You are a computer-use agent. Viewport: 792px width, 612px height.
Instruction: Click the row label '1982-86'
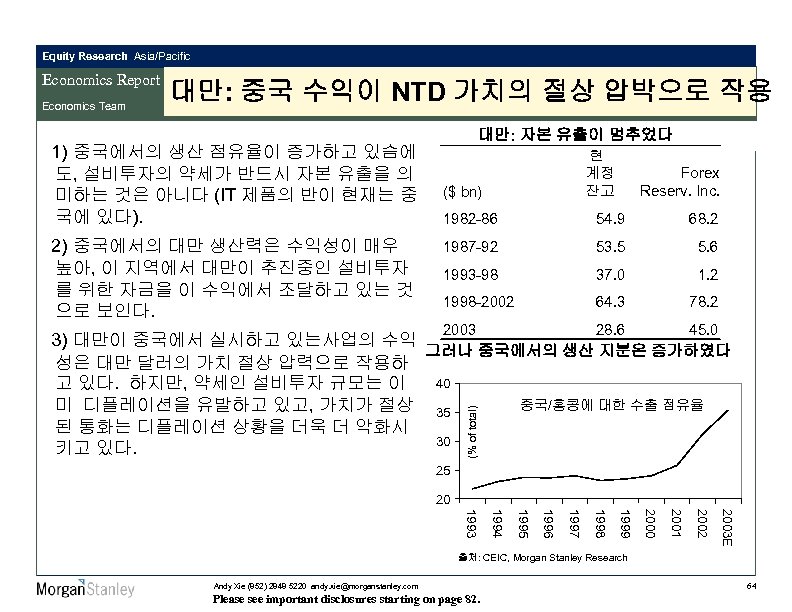(470, 219)
